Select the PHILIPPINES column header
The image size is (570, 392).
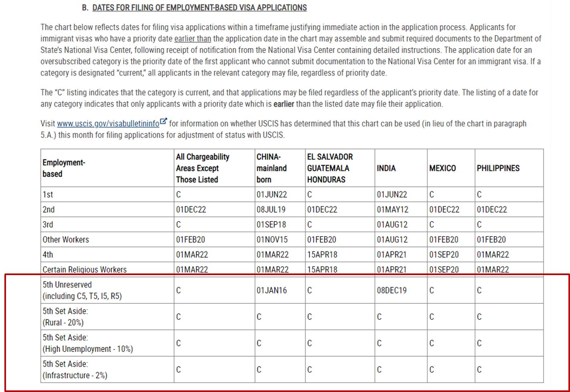498,168
